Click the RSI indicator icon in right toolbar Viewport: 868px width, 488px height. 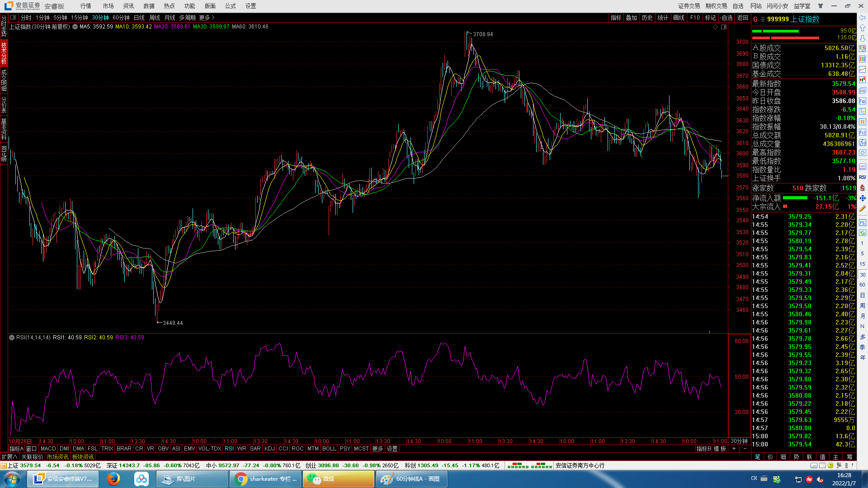[863, 177]
